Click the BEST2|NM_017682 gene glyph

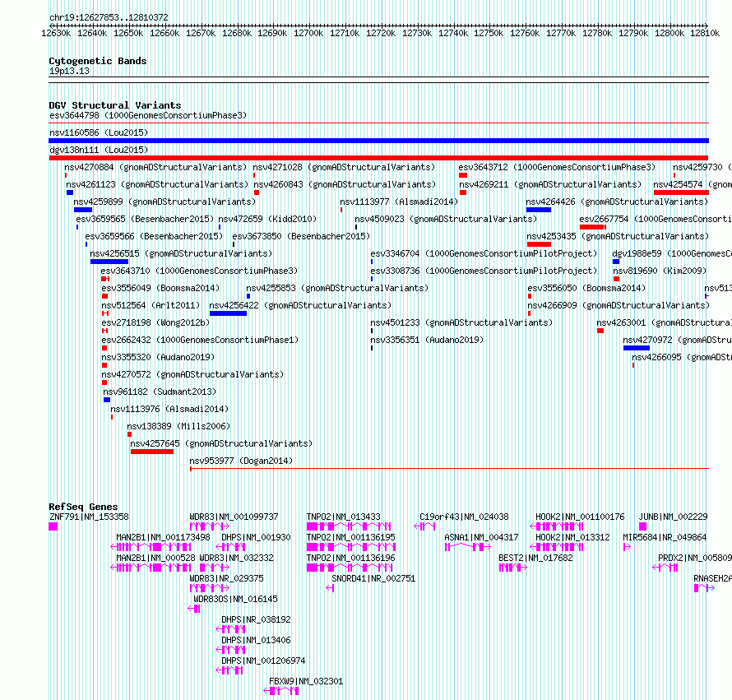[513, 568]
